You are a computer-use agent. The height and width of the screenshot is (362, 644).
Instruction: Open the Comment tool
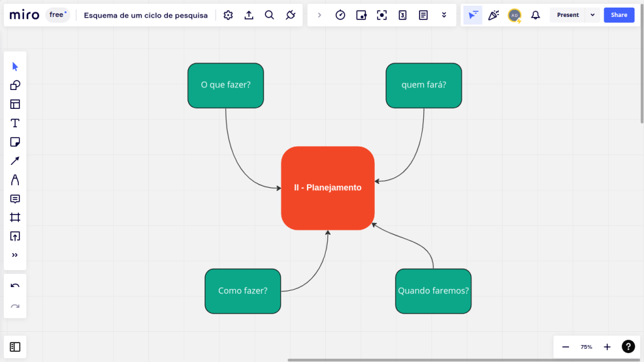click(x=15, y=199)
